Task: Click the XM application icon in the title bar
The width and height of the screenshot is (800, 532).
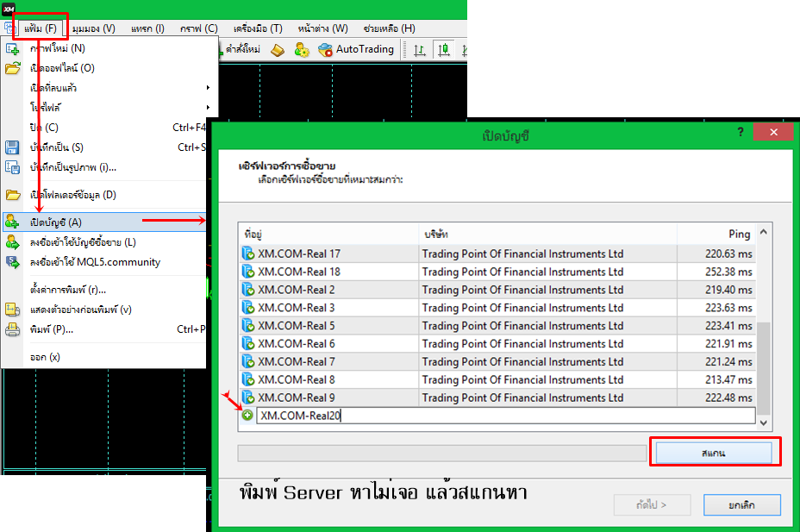Action: [x=9, y=9]
